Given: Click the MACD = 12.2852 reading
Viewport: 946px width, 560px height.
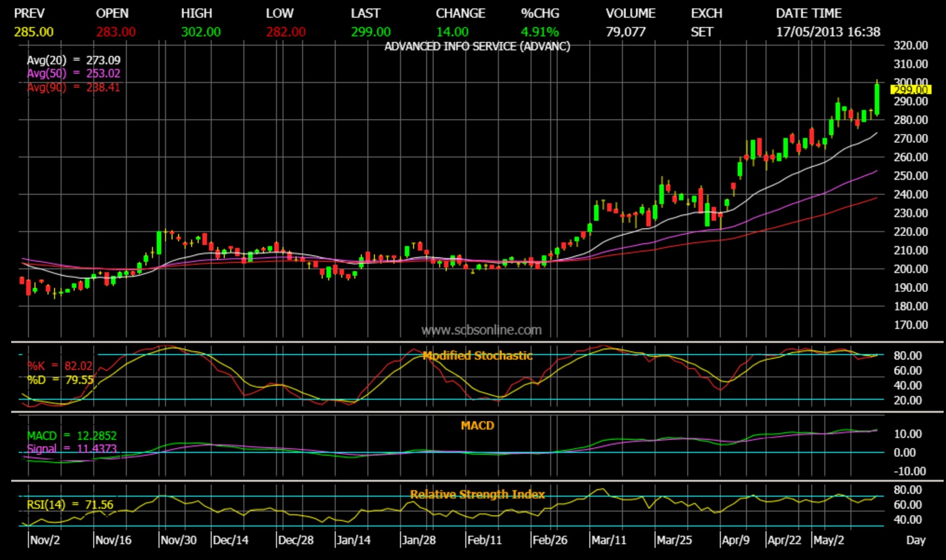Looking at the screenshot, I should tap(72, 436).
